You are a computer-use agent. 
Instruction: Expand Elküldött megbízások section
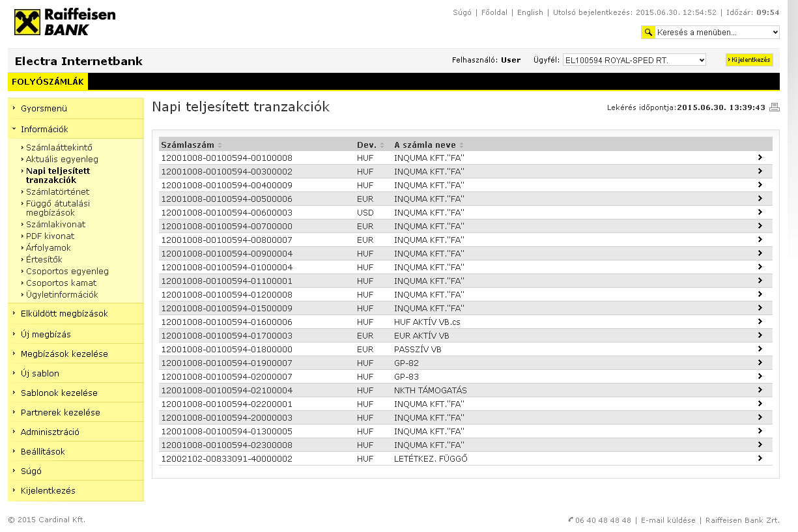click(x=76, y=313)
